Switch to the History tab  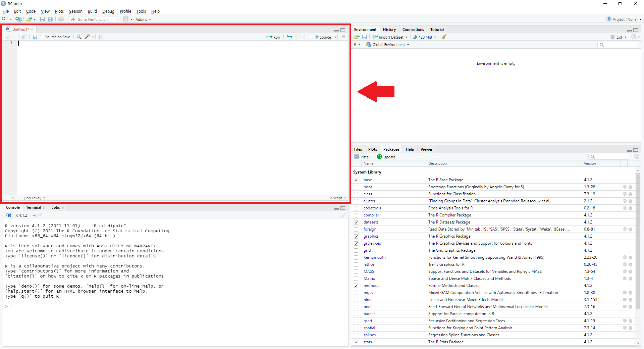(389, 30)
